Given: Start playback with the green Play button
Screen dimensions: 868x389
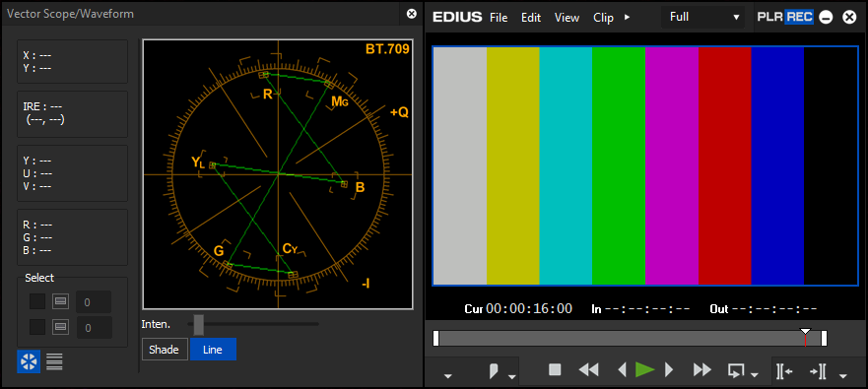Looking at the screenshot, I should pyautogui.click(x=645, y=369).
